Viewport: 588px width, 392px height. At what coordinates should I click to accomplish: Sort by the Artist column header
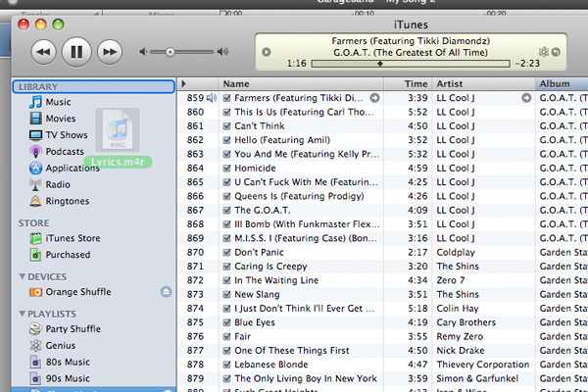coord(484,83)
